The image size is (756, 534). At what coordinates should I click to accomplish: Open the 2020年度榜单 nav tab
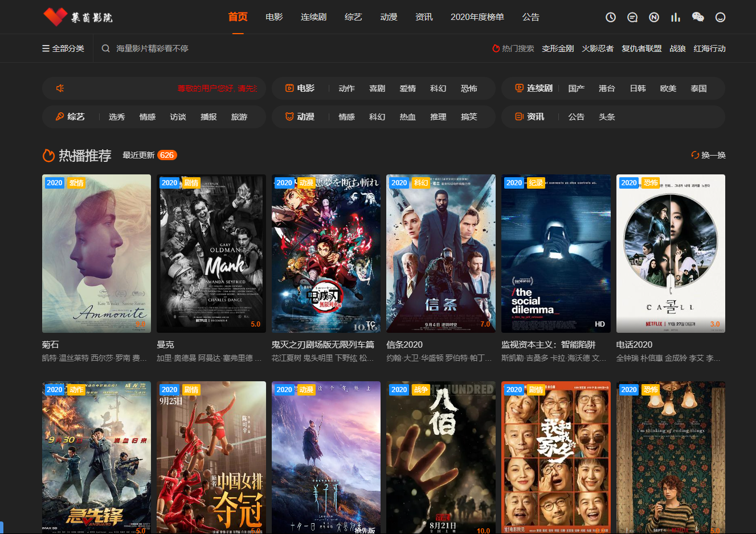477,17
